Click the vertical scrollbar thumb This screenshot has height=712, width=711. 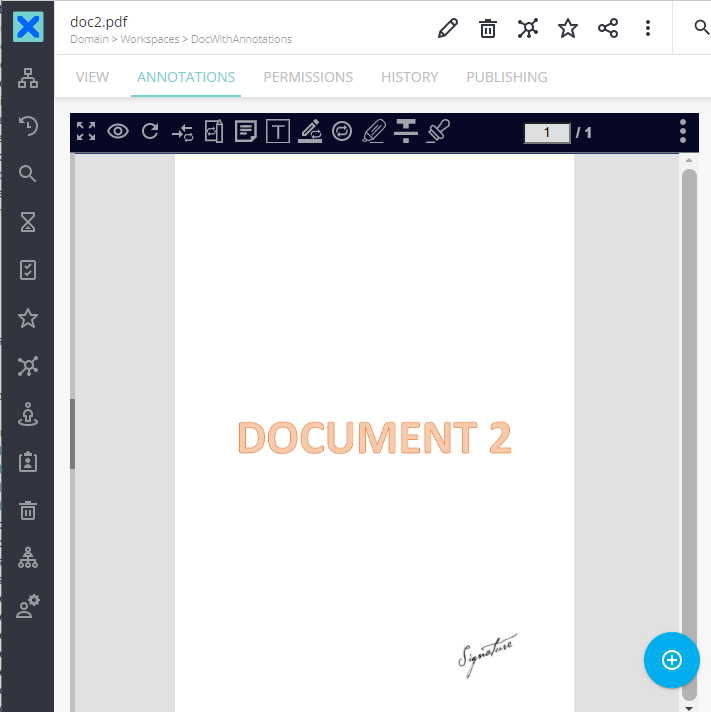[689, 435]
